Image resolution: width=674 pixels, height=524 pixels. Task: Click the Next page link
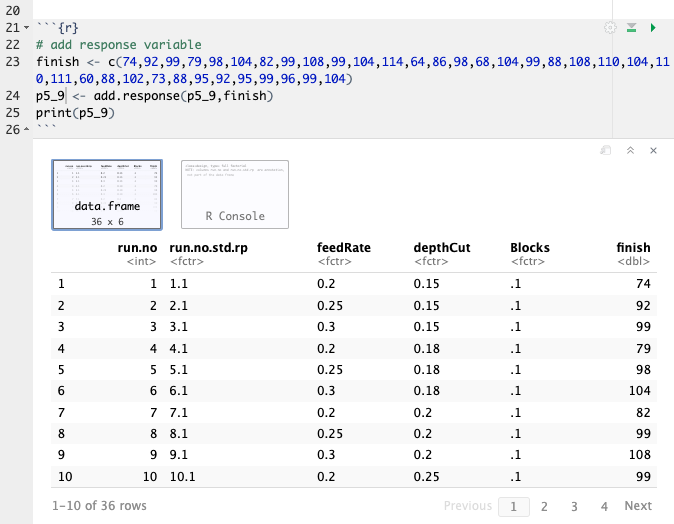pyautogui.click(x=638, y=506)
